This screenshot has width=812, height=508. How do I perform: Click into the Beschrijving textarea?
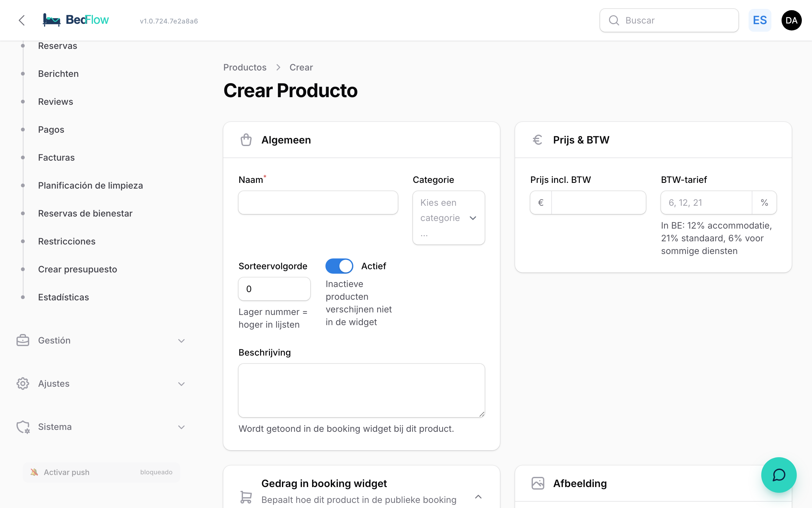coord(361,391)
